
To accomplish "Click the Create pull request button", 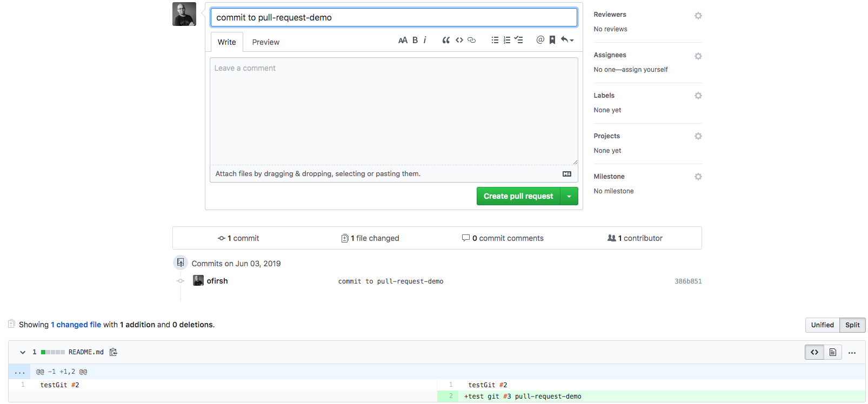I will [x=518, y=197].
